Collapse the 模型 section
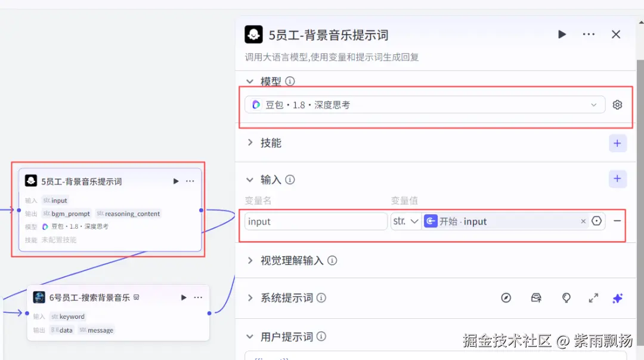The image size is (644, 360). point(250,81)
